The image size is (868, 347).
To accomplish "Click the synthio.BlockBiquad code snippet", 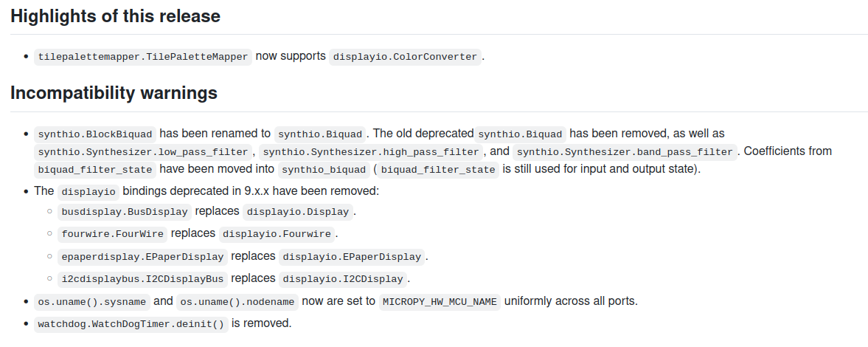I will pos(95,134).
